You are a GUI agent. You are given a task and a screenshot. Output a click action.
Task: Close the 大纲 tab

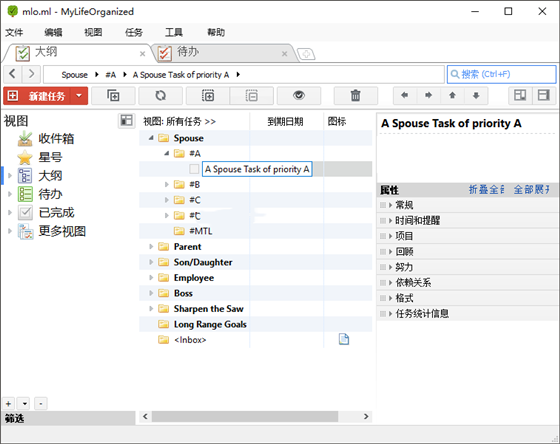(142, 54)
